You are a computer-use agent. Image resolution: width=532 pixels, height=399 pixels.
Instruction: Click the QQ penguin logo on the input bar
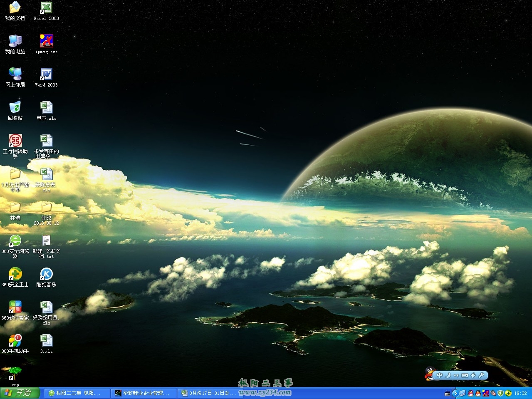(x=430, y=373)
